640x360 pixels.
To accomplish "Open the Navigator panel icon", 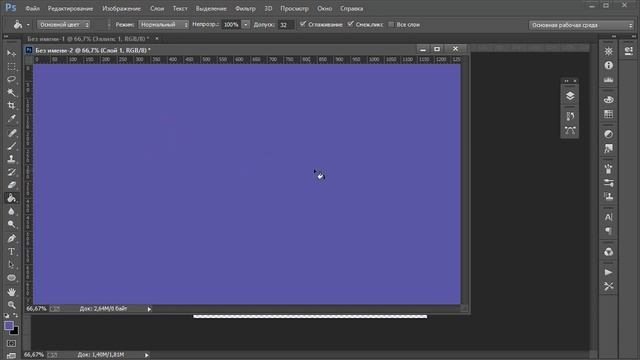I will [608, 51].
